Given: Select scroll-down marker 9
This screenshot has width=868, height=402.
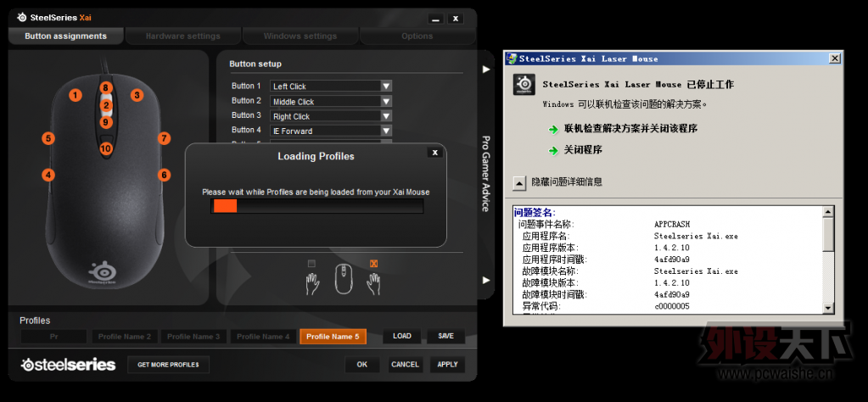Looking at the screenshot, I should click(106, 122).
